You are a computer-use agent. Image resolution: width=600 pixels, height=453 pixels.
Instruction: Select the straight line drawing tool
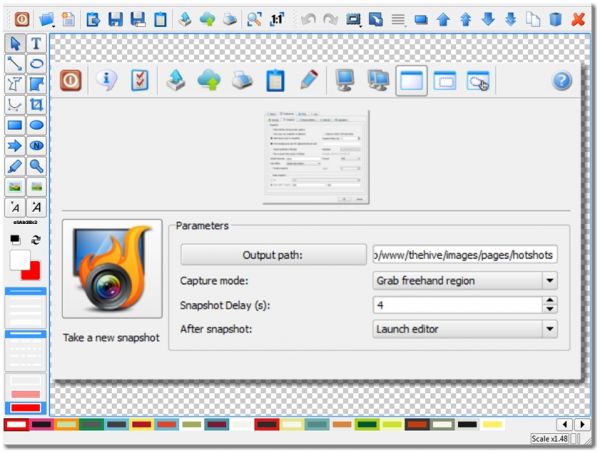[x=15, y=64]
